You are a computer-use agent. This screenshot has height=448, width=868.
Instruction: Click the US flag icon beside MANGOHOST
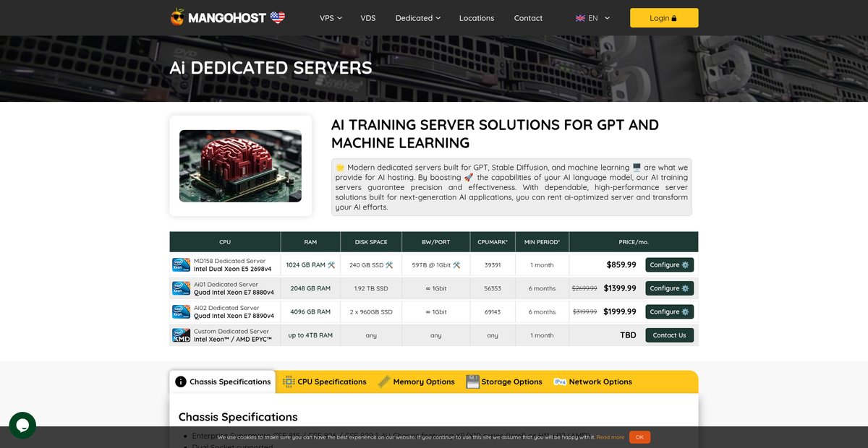[278, 17]
